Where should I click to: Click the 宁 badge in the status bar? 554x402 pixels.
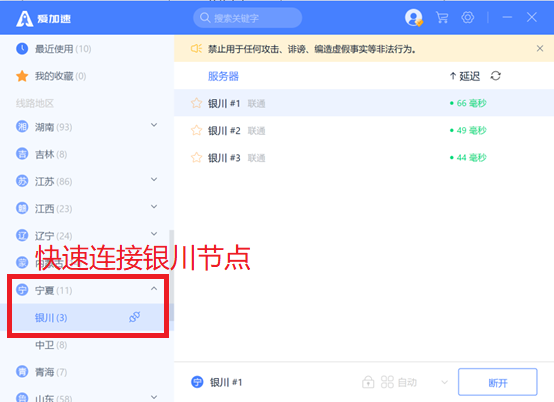coord(197,382)
